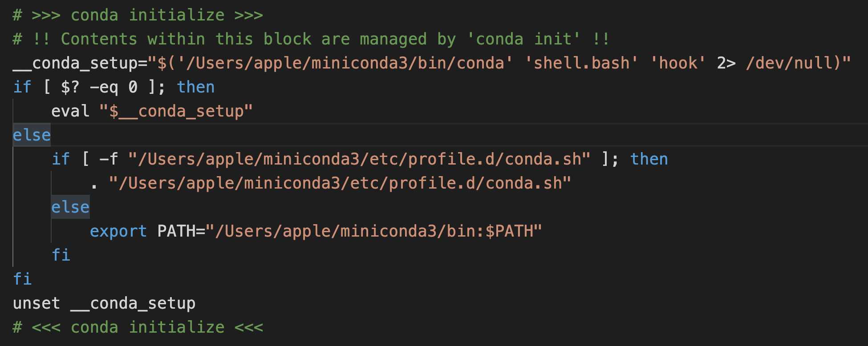Click the first 'then' keyword
Viewport: 868px width, 346px height.
click(196, 87)
